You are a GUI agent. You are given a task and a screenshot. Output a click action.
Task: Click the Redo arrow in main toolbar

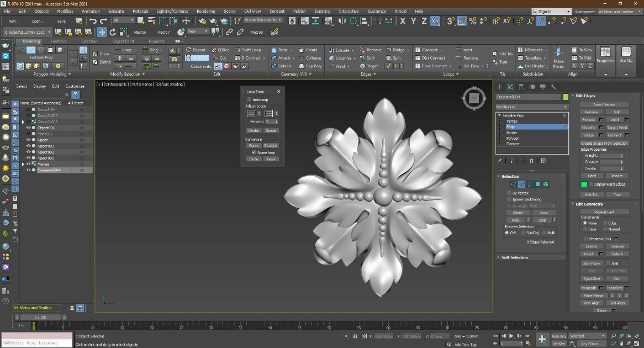point(103,20)
